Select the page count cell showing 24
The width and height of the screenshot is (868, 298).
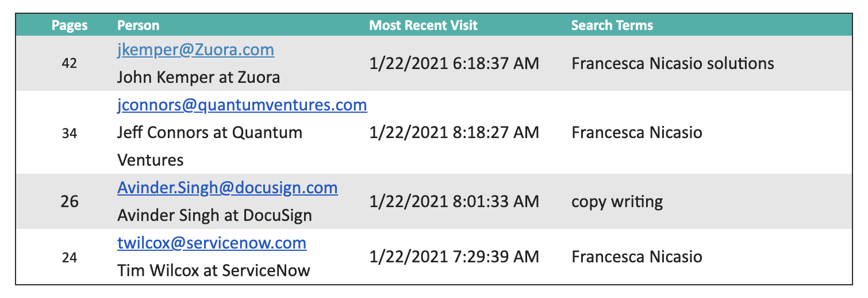(x=70, y=257)
